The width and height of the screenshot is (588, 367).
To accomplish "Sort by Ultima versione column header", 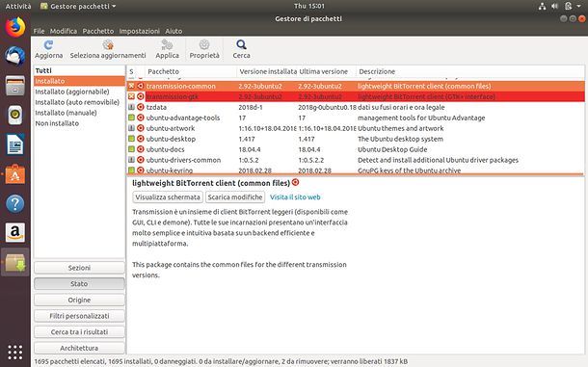I will pyautogui.click(x=326, y=71).
